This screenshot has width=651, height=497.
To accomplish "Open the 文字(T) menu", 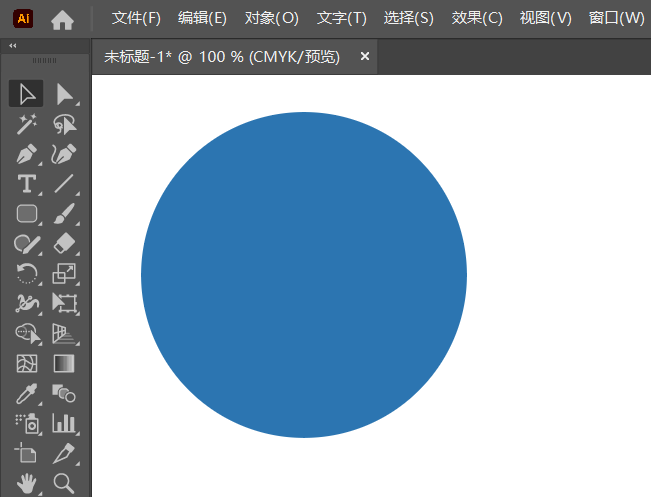I will pos(342,18).
